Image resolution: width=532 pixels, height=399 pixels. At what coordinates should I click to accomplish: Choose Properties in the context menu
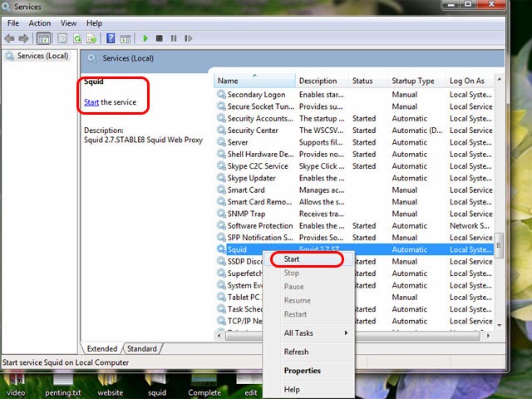(x=308, y=371)
